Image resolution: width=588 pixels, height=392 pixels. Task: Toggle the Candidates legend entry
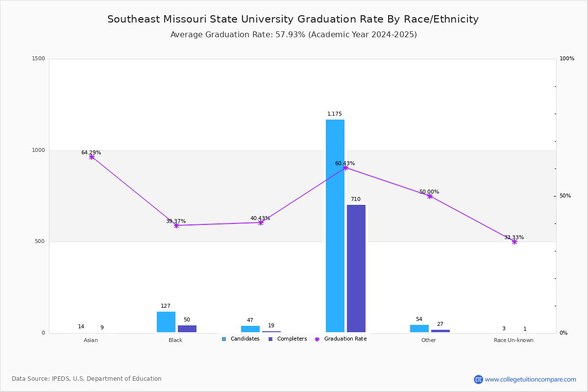[241, 339]
